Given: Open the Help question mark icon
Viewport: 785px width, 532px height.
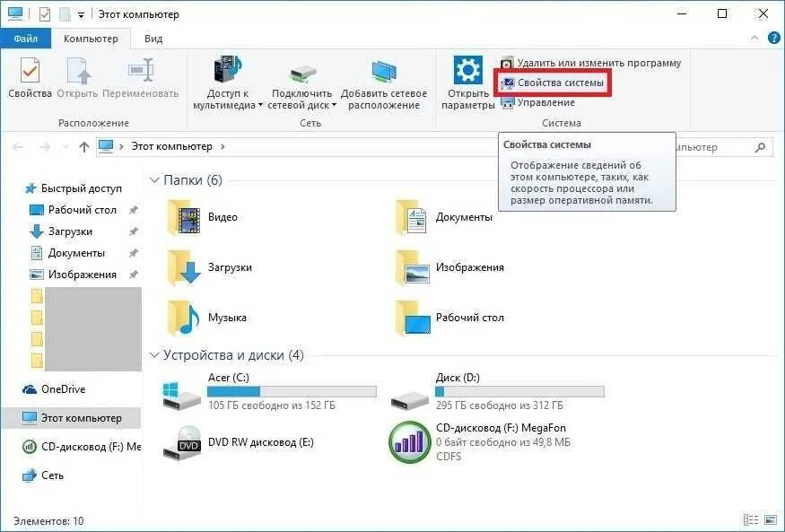Looking at the screenshot, I should tap(773, 38).
